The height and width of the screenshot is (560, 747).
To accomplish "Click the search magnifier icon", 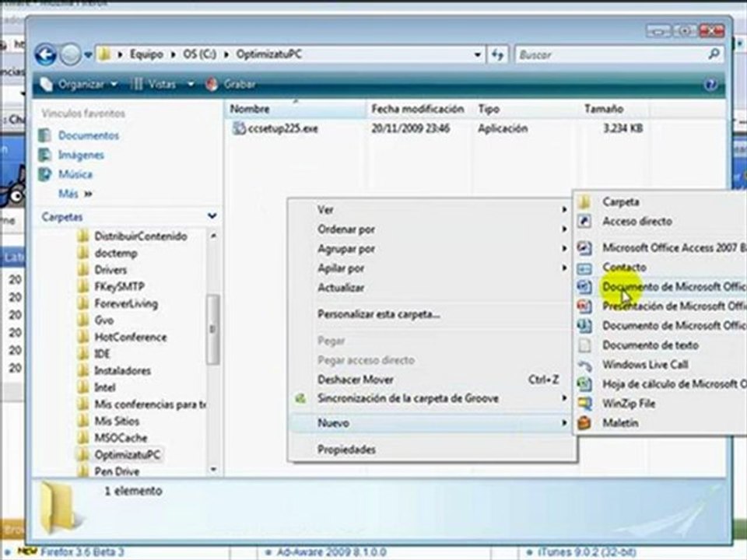I will click(x=714, y=54).
